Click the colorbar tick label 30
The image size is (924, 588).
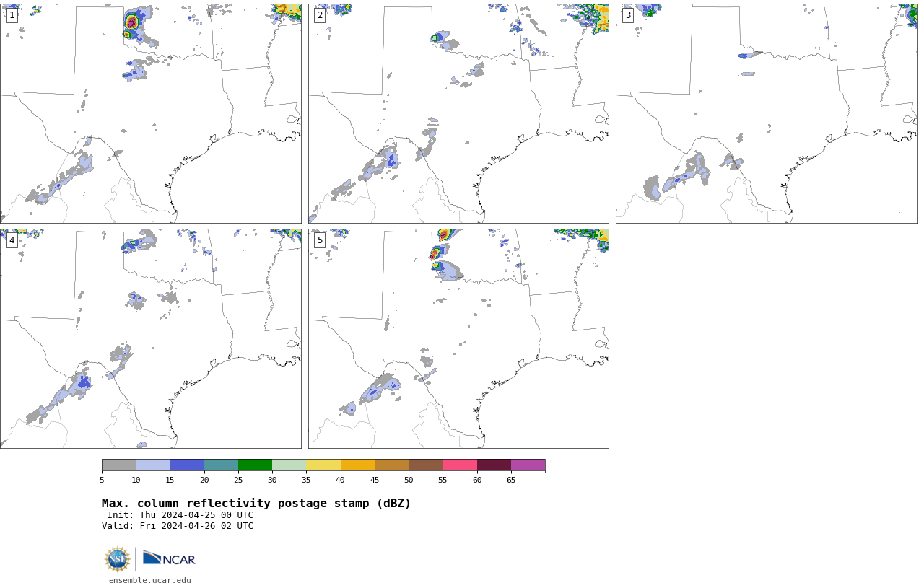coord(272,480)
